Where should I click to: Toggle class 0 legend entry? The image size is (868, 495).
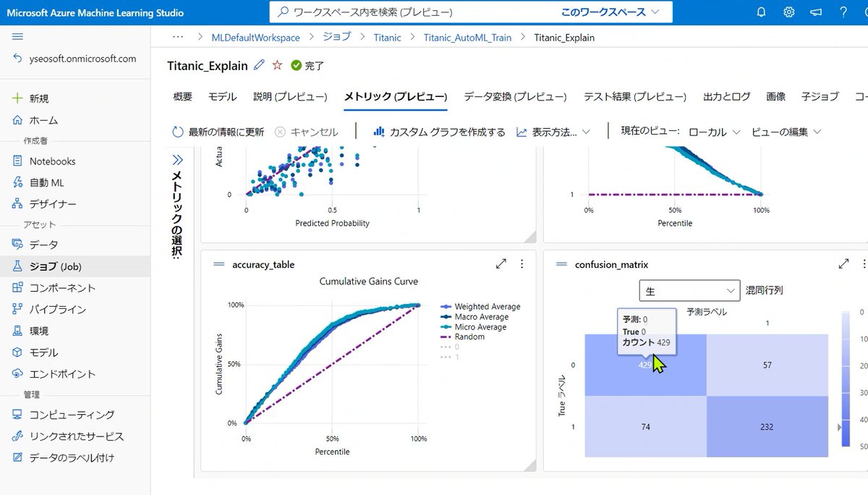point(450,347)
